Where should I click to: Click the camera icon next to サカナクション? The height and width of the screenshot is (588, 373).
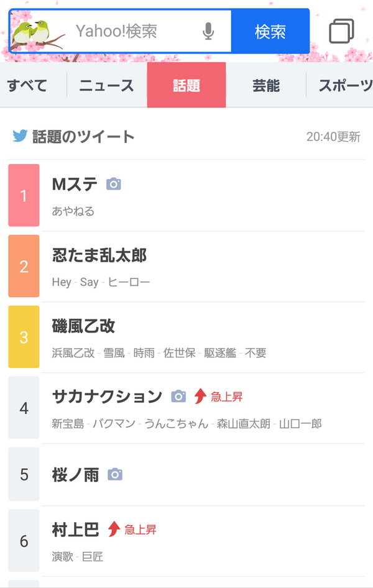tap(178, 396)
